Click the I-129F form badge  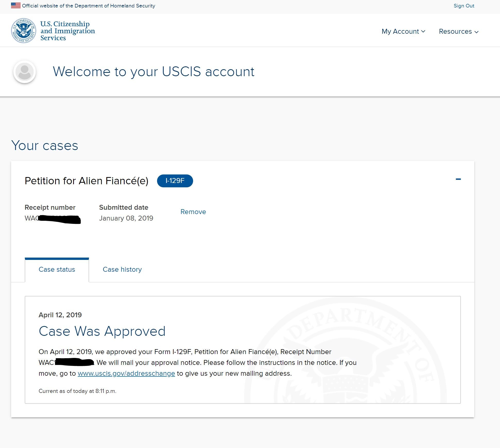click(x=175, y=181)
